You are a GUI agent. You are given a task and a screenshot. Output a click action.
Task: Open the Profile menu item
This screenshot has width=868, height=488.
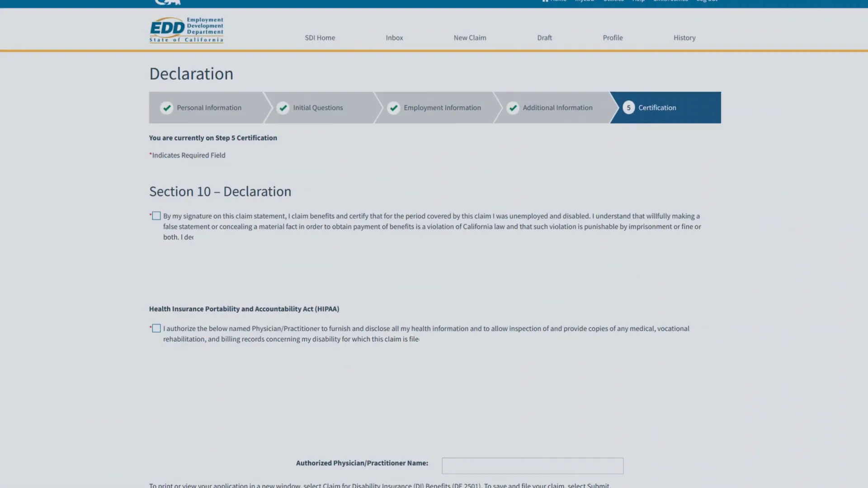613,38
